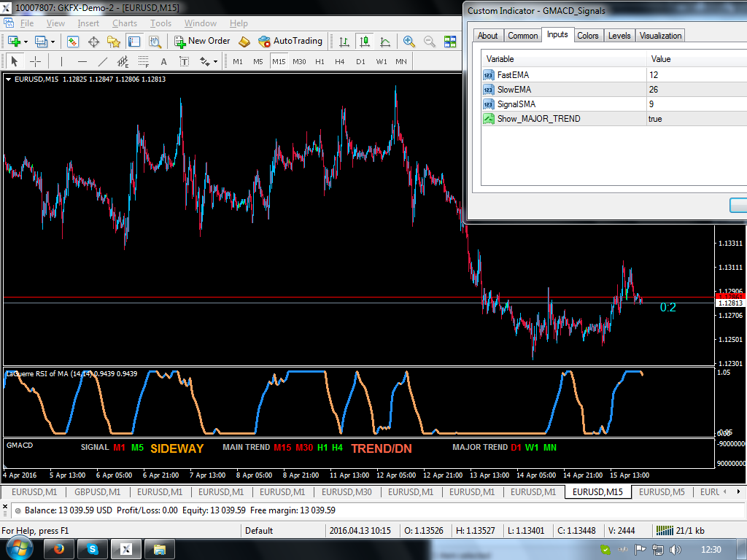Select the M15 timeframe button
Image resolution: width=747 pixels, height=560 pixels.
point(279,61)
